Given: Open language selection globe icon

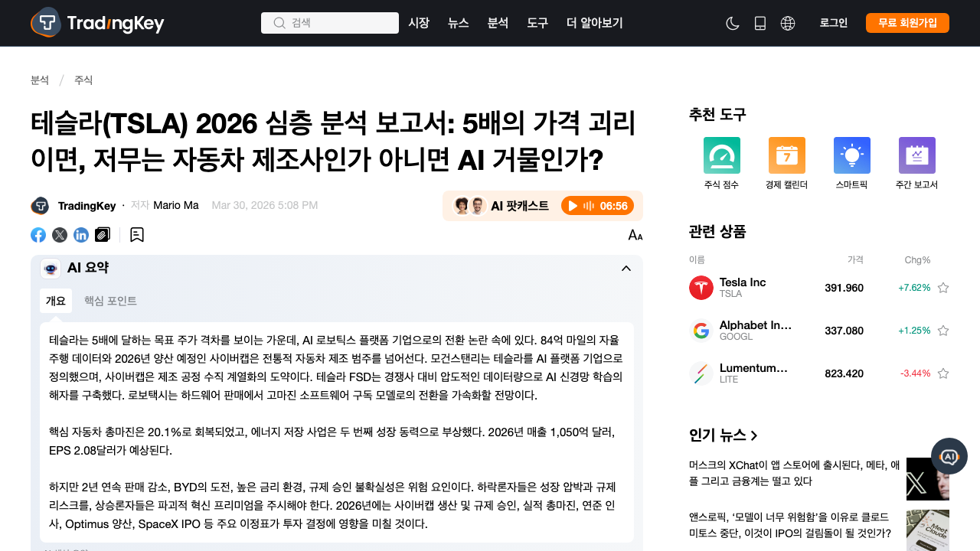Looking at the screenshot, I should pyautogui.click(x=788, y=23).
